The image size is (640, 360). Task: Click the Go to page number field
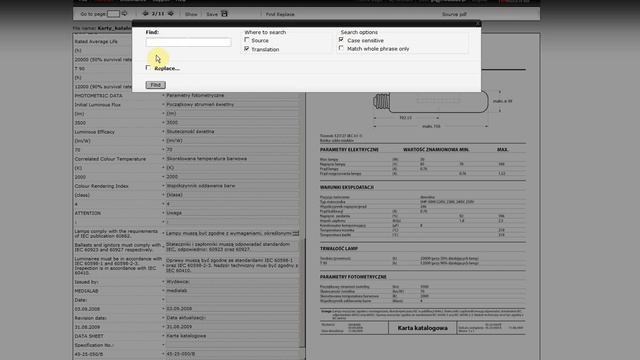[113, 14]
